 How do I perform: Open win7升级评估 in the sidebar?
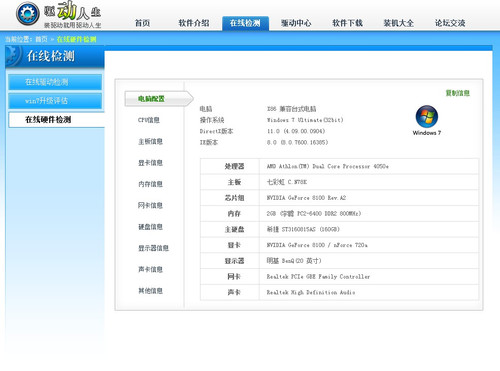(55, 101)
